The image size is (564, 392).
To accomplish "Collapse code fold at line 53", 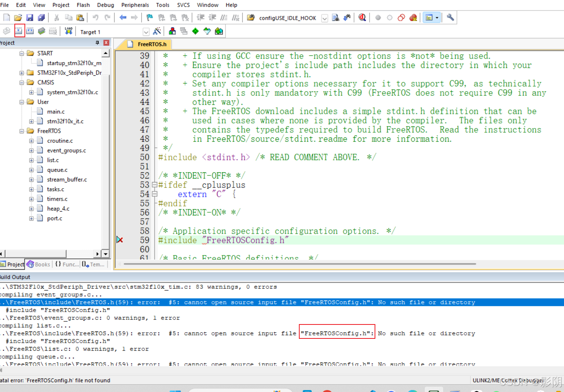I will 154,185.
